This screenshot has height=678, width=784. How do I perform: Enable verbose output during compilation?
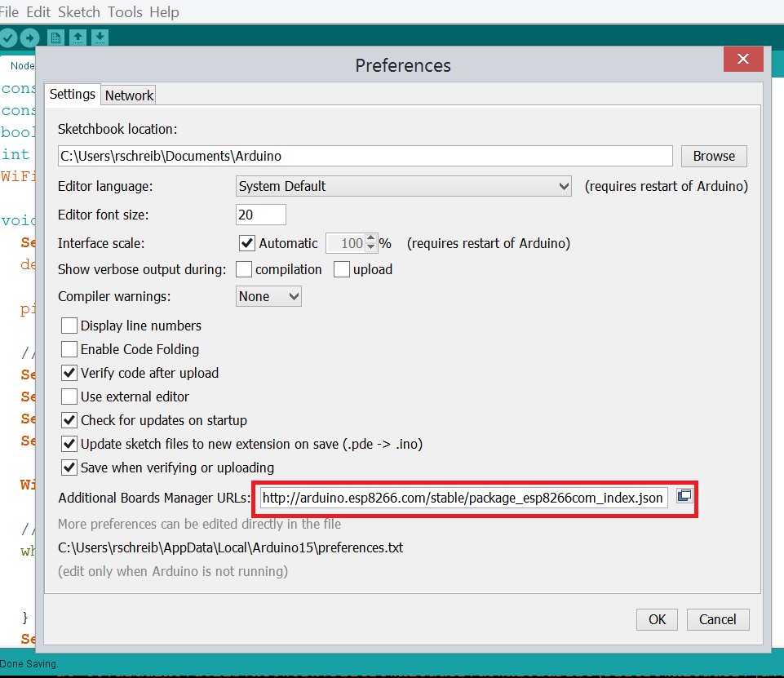(244, 269)
